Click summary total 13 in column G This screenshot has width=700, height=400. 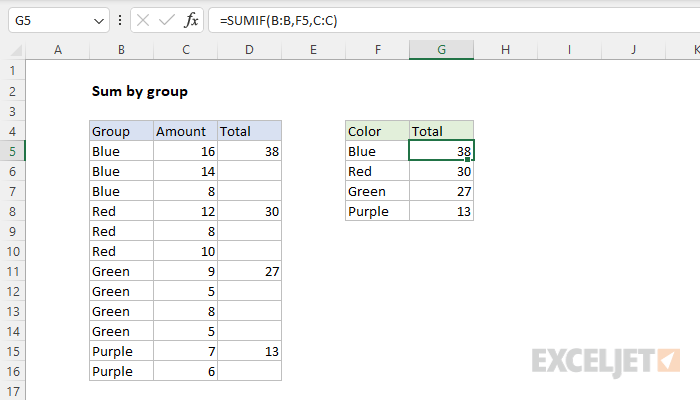[x=442, y=211]
